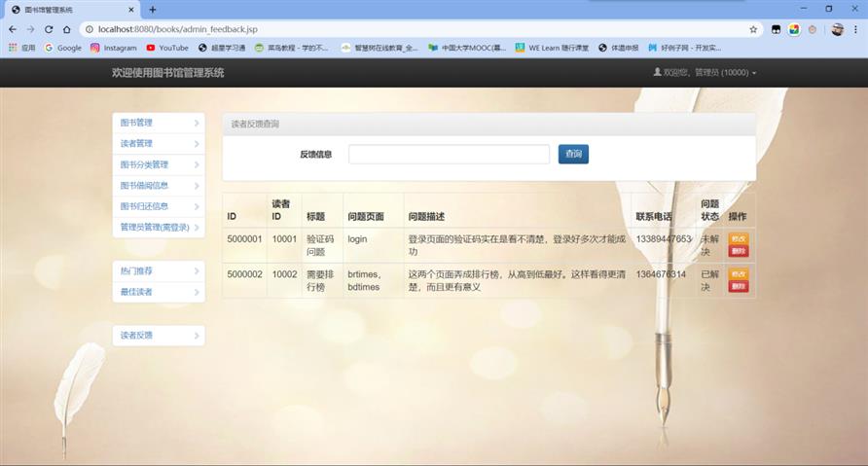Click the red delete button for feedback 5000002
Viewport: 868px width, 466px height.
point(739,286)
